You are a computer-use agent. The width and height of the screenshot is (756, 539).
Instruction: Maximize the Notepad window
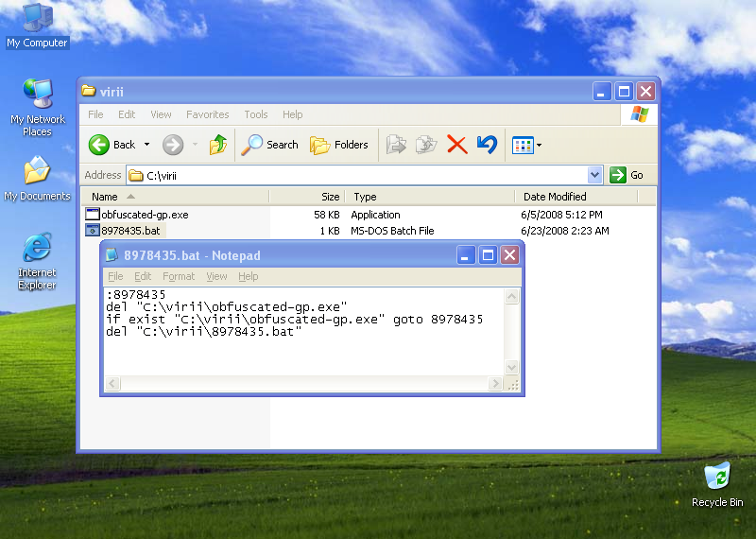[488, 254]
